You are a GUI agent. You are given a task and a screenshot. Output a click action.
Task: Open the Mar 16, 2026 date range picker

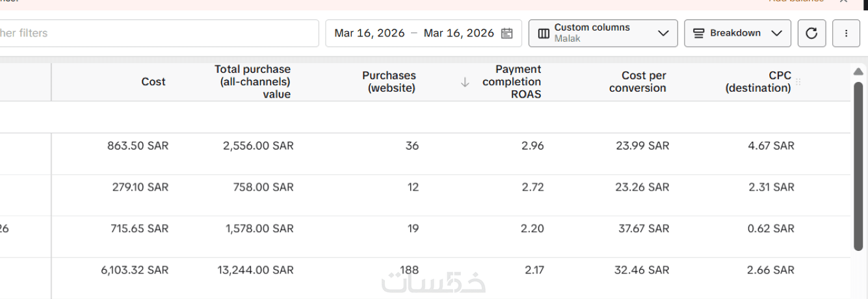414,33
